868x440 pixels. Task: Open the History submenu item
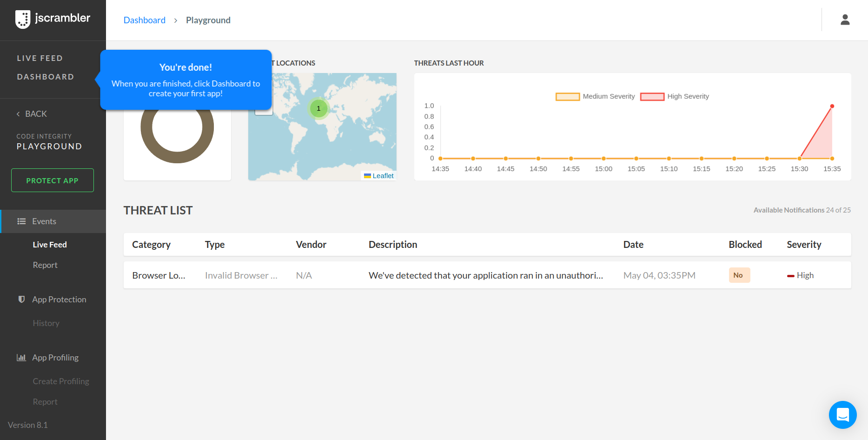46,323
